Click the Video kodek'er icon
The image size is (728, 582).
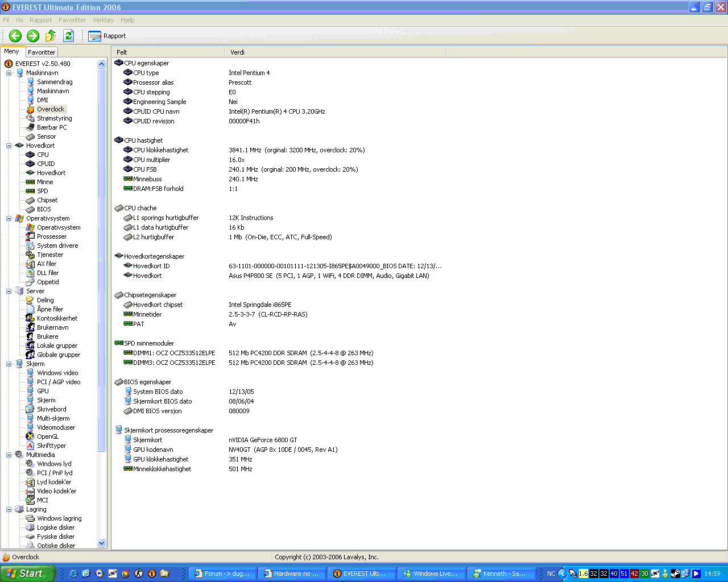[30, 491]
